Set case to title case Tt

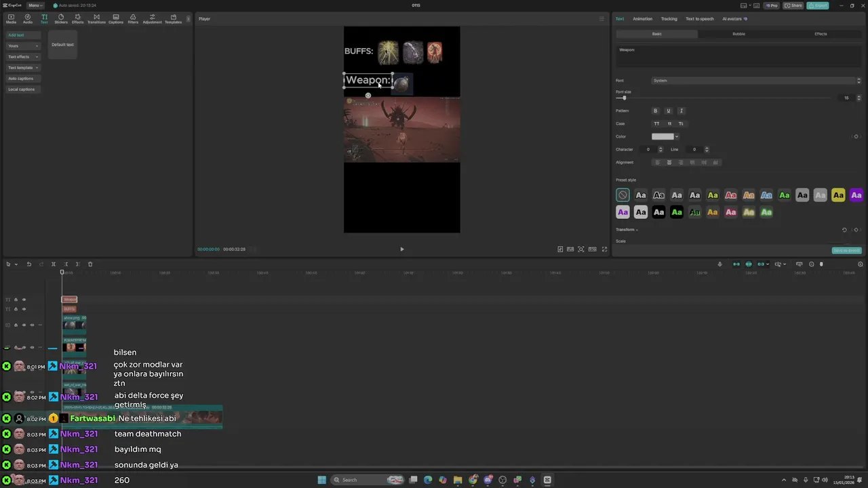(x=681, y=123)
